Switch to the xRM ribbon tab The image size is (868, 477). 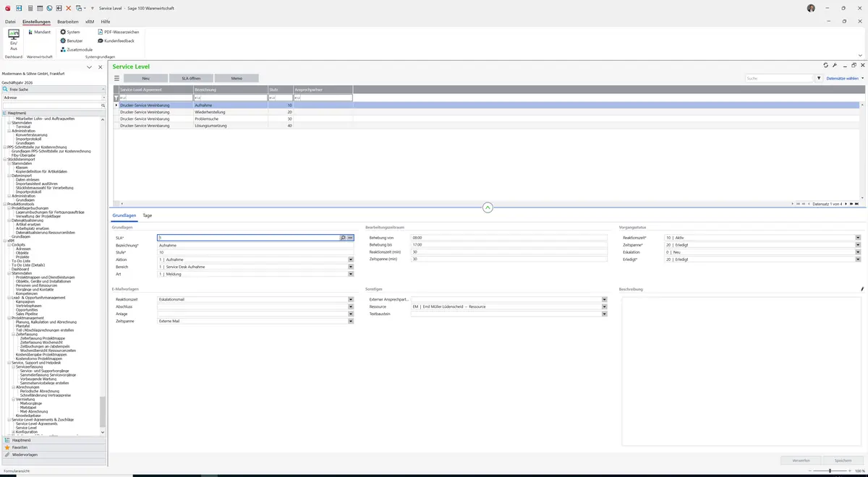pos(90,22)
